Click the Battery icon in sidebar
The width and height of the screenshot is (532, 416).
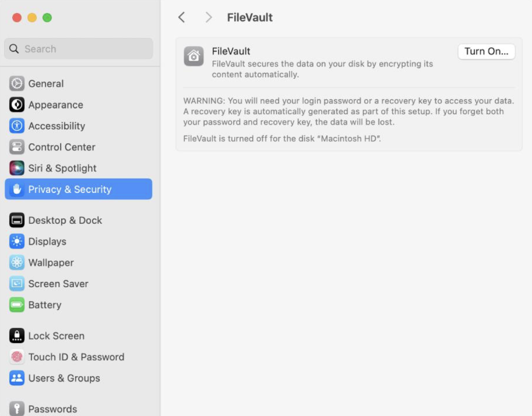pyautogui.click(x=17, y=305)
